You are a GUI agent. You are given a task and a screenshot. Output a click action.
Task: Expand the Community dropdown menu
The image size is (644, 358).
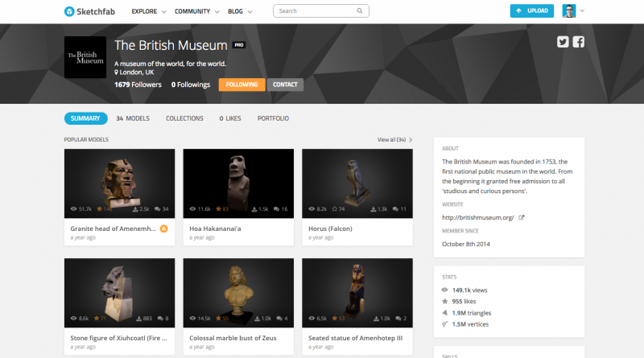(x=196, y=11)
